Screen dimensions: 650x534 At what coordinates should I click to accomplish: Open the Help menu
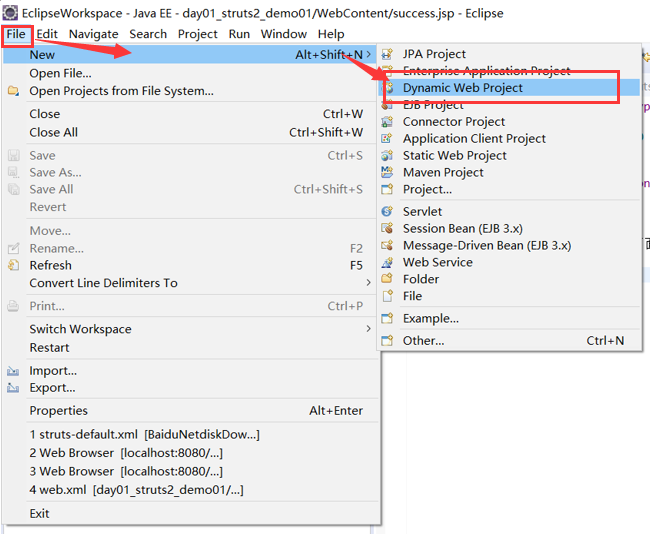(x=331, y=34)
